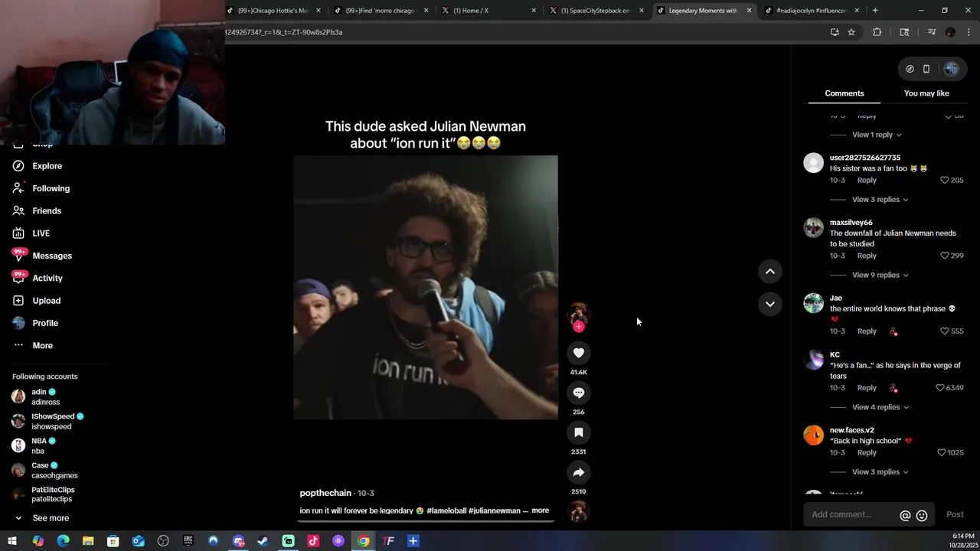Image resolution: width=980 pixels, height=551 pixels.
Task: Open Activity notifications
Action: 47,279
